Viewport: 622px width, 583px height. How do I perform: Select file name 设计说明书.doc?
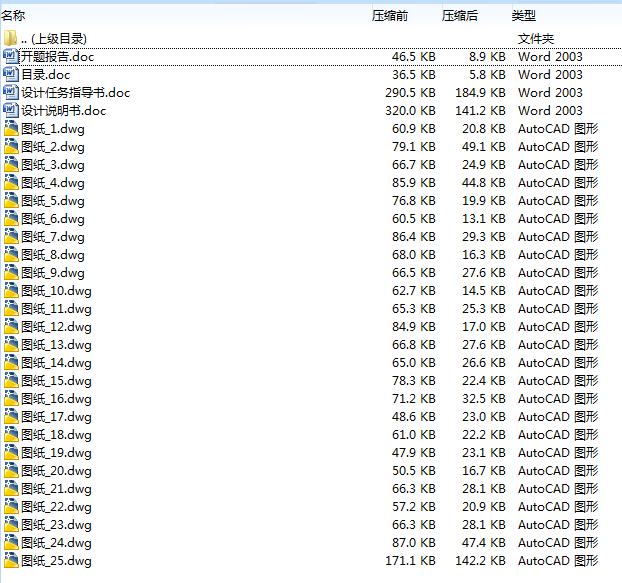63,111
